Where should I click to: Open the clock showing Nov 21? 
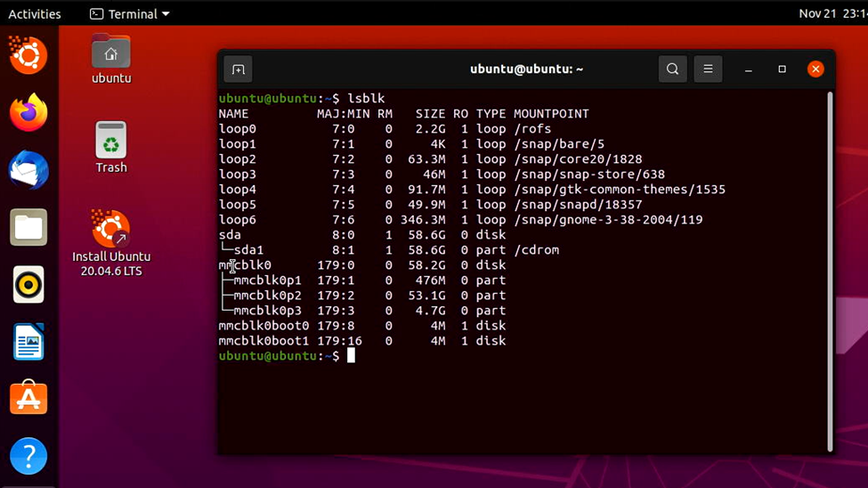tap(832, 14)
